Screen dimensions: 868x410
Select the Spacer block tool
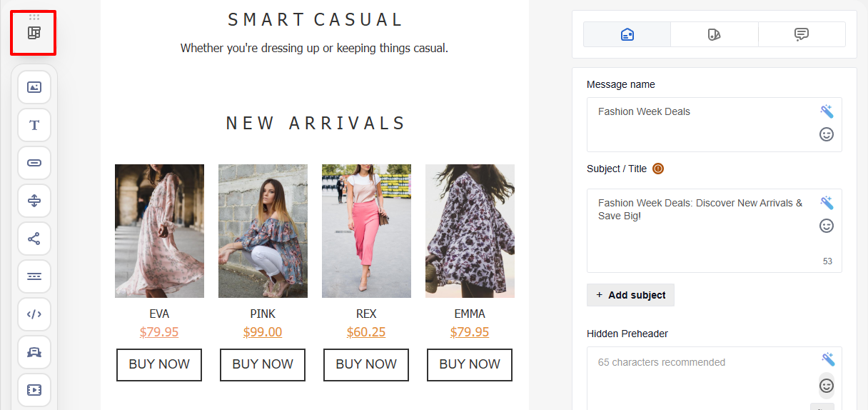click(x=34, y=201)
